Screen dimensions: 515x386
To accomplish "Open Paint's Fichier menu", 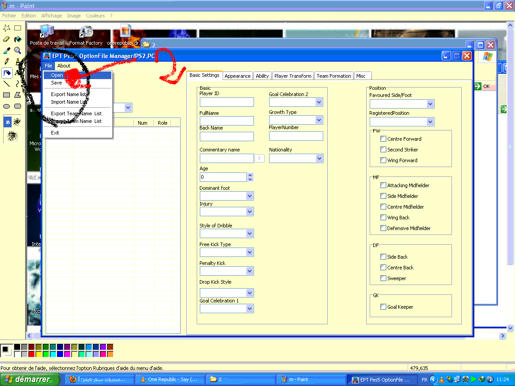I will [x=9, y=16].
